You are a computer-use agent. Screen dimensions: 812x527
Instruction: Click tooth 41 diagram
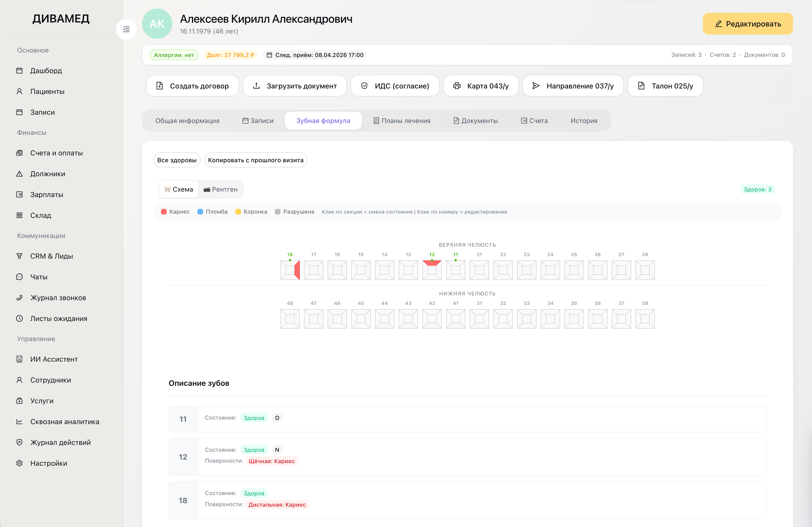455,319
